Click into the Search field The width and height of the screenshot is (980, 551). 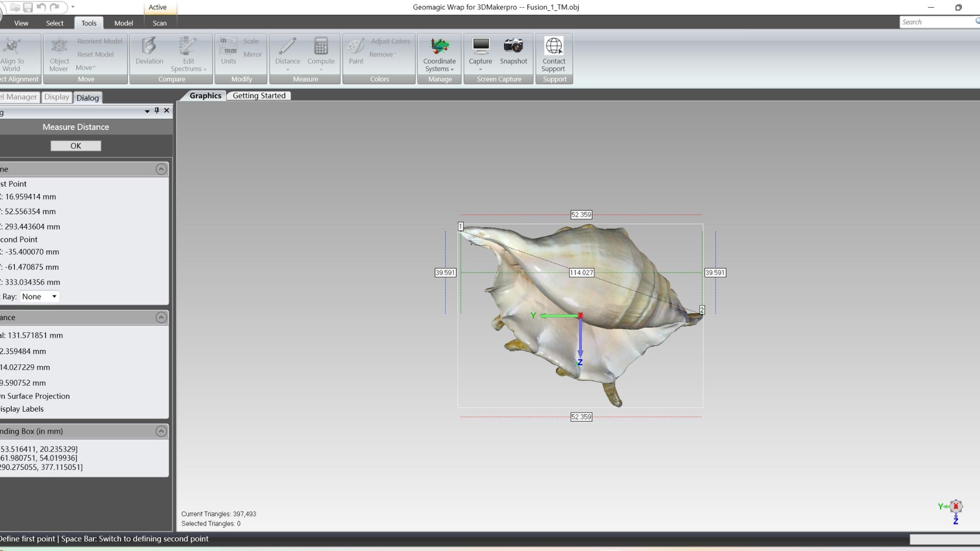point(937,22)
